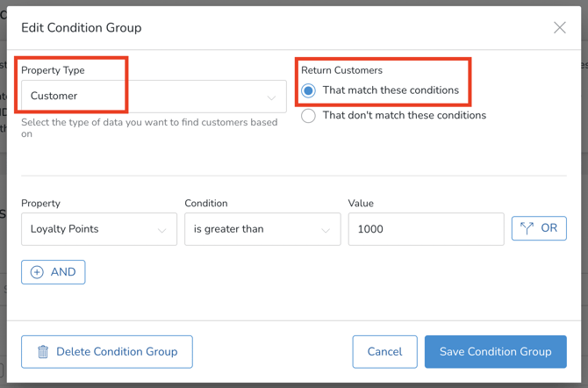Click the branch icon beside OR
Viewport: 588px width, 388px height.
click(527, 228)
